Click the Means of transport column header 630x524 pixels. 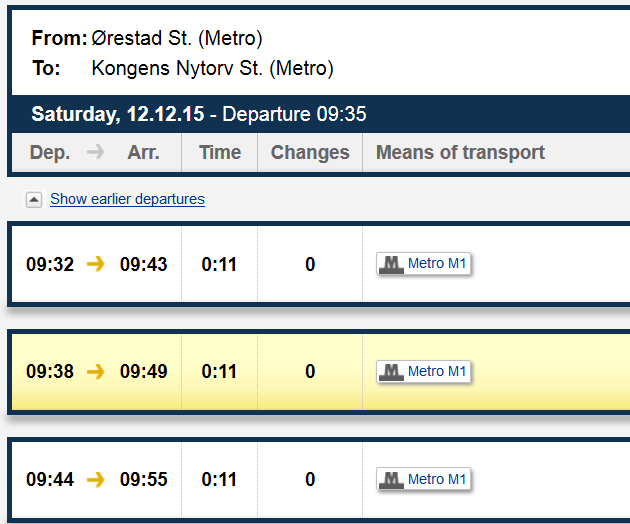(460, 152)
